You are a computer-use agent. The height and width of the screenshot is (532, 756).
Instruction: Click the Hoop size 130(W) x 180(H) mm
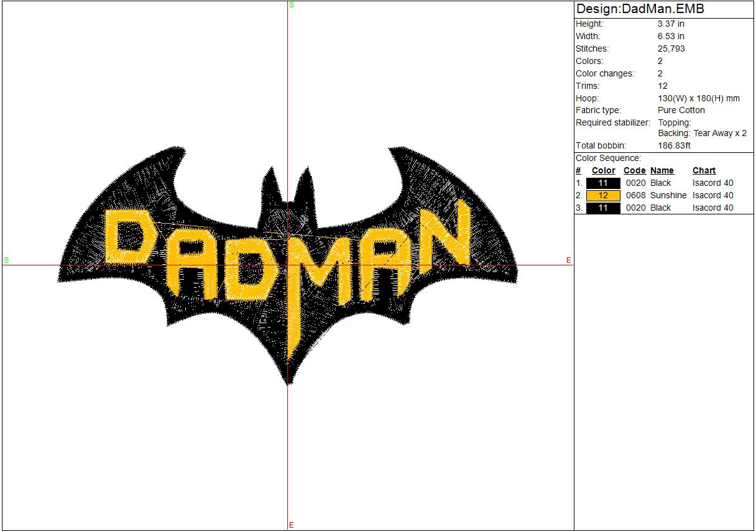pyautogui.click(x=699, y=98)
